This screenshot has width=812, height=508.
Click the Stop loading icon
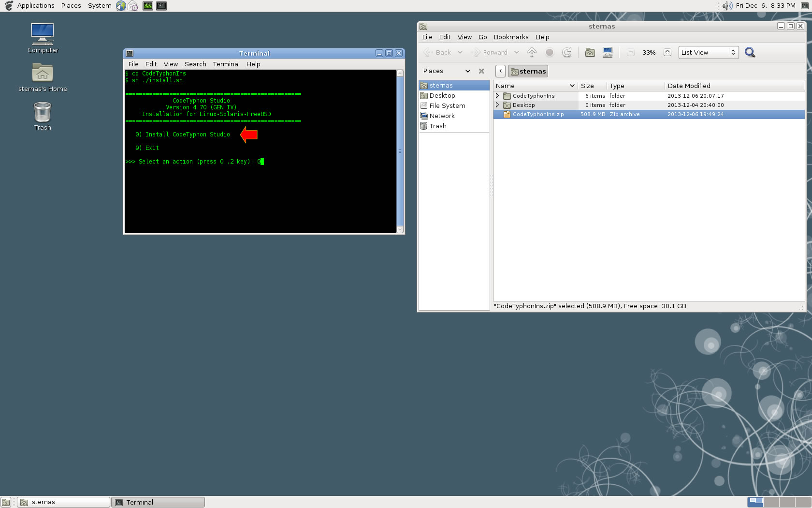tap(550, 52)
